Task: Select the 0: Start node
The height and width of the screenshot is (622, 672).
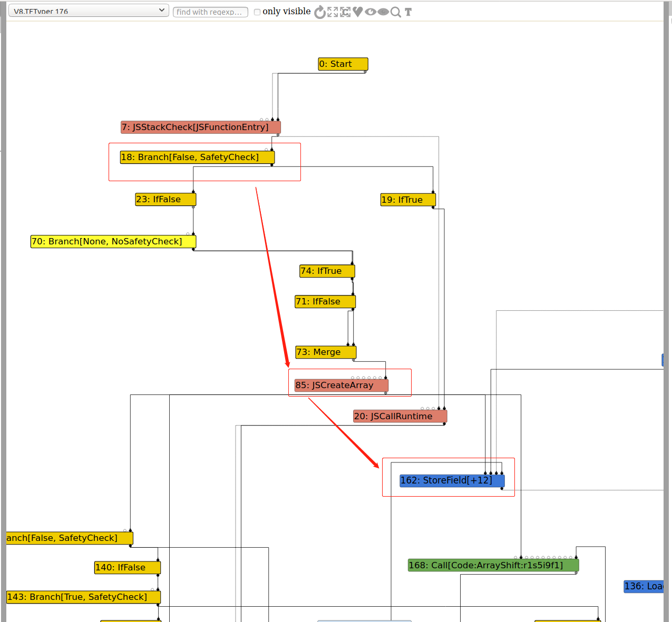Action: click(343, 64)
